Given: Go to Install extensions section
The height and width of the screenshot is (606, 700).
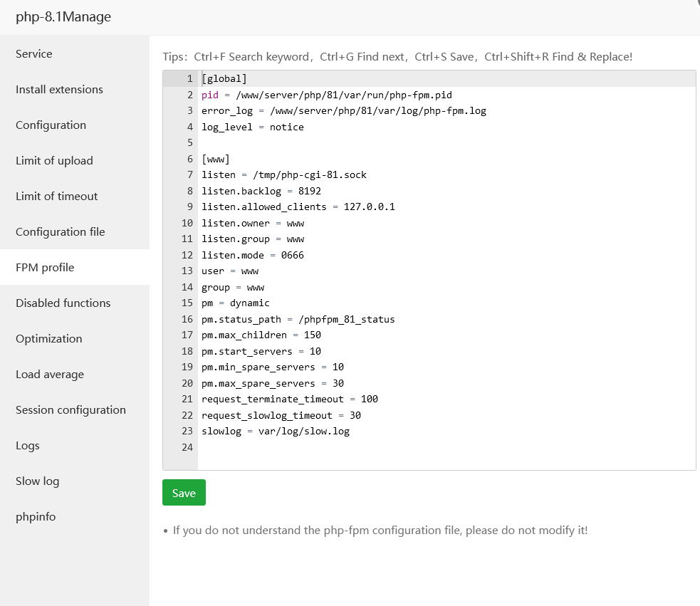Looking at the screenshot, I should (x=59, y=90).
